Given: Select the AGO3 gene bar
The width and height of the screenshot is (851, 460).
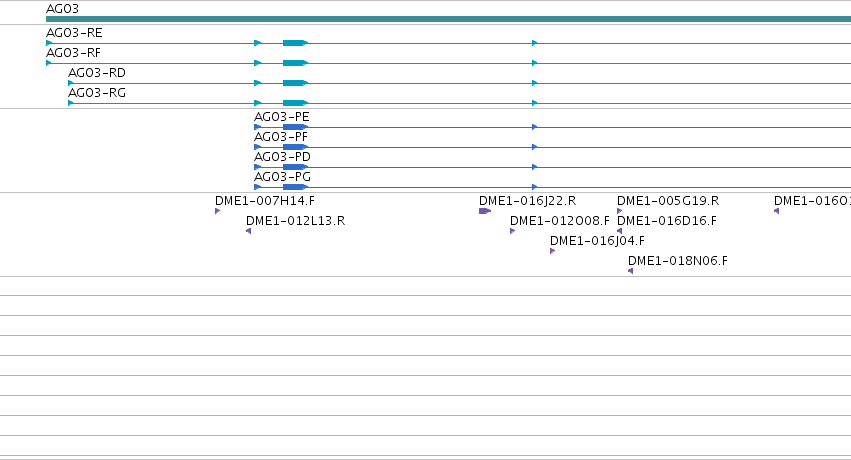Looking at the screenshot, I should click(x=448, y=19).
